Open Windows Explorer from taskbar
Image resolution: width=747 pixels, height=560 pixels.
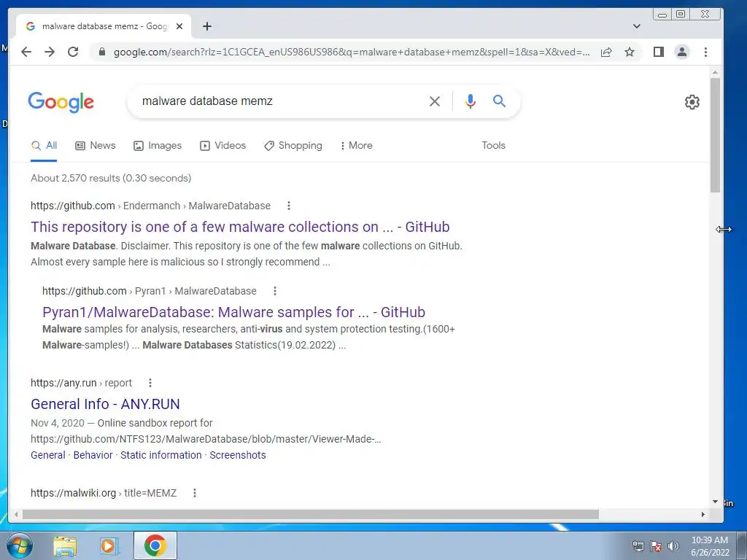point(65,546)
